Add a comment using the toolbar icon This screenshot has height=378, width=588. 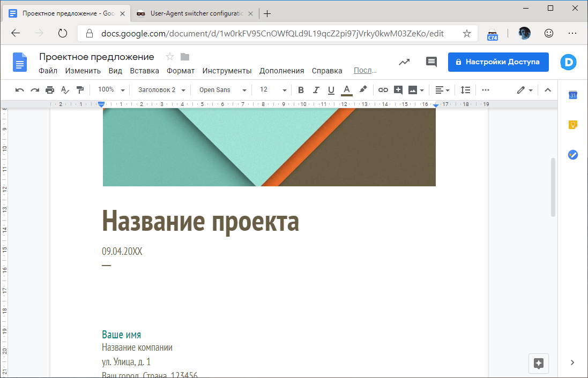[x=398, y=89]
